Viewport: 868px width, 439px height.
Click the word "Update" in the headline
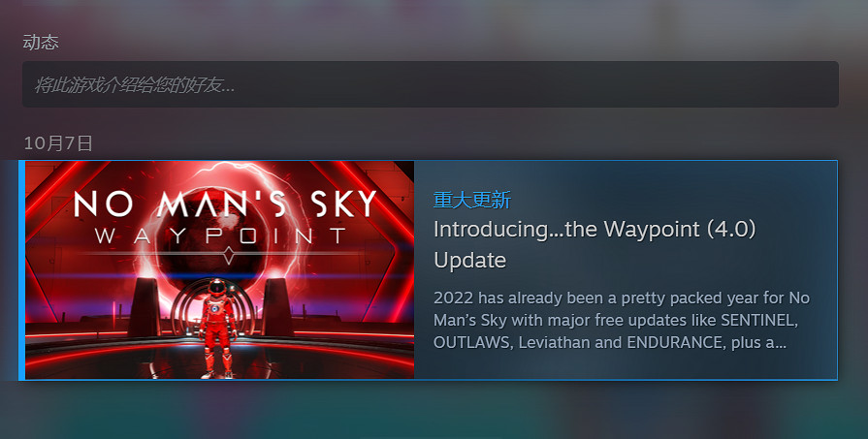click(x=470, y=260)
